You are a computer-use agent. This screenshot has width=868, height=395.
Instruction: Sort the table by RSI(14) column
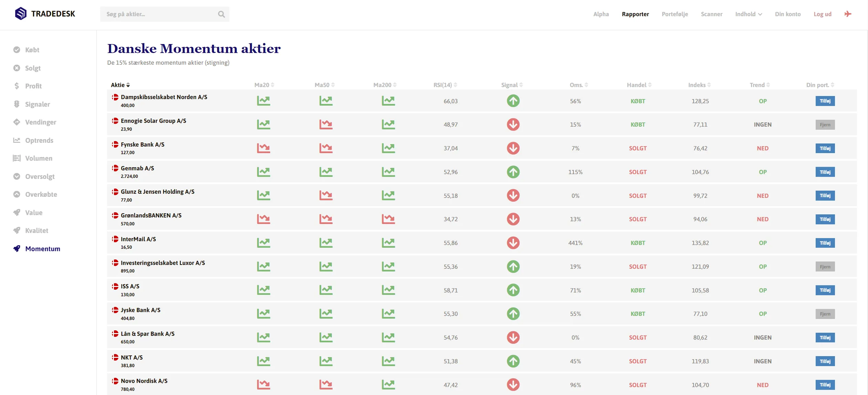(445, 85)
